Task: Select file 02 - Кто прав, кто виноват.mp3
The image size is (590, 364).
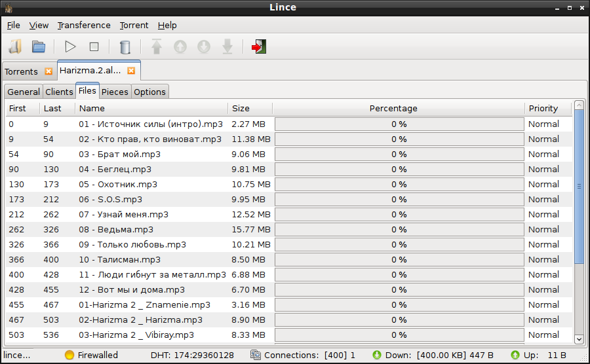Action: click(149, 139)
